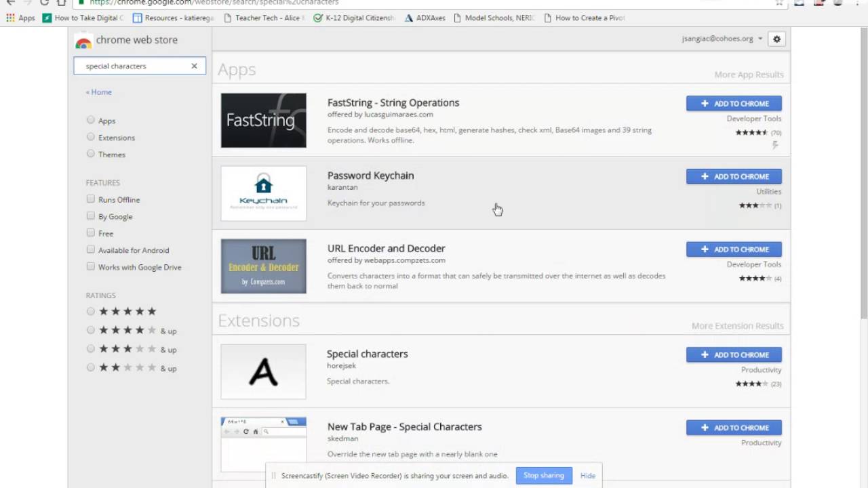Add FastString to Chrome
This screenshot has width=868, height=488.
[734, 103]
